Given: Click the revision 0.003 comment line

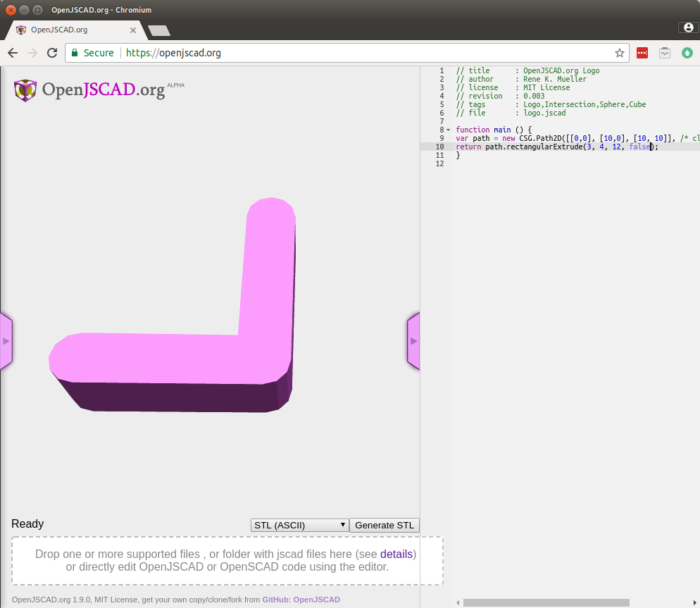Looking at the screenshot, I should coord(500,96).
